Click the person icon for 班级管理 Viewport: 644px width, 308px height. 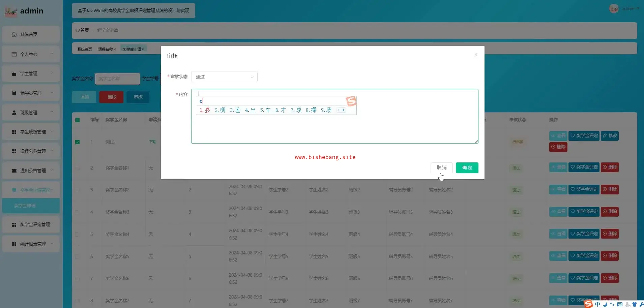14,113
